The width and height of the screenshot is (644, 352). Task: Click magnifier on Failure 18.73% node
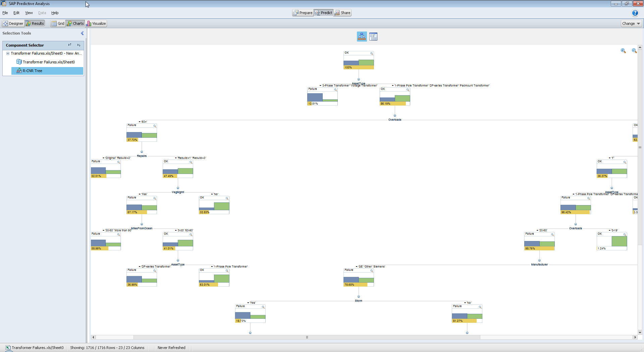[263, 307]
